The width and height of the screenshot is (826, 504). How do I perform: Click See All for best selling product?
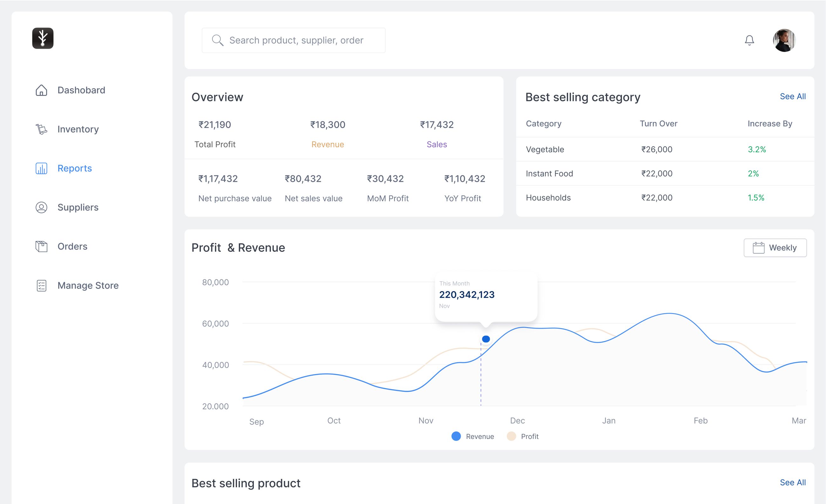(x=793, y=482)
